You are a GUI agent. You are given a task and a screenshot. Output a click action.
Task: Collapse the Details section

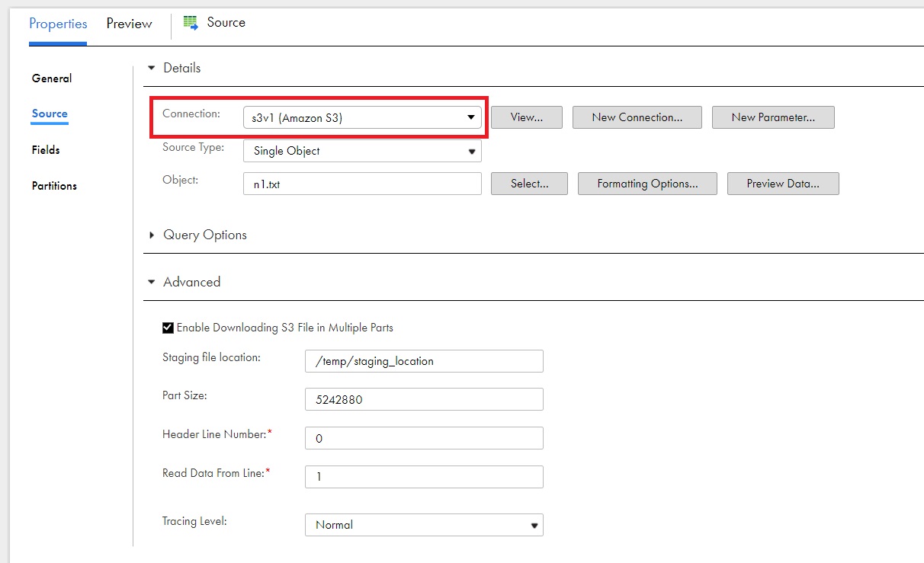pyautogui.click(x=152, y=68)
